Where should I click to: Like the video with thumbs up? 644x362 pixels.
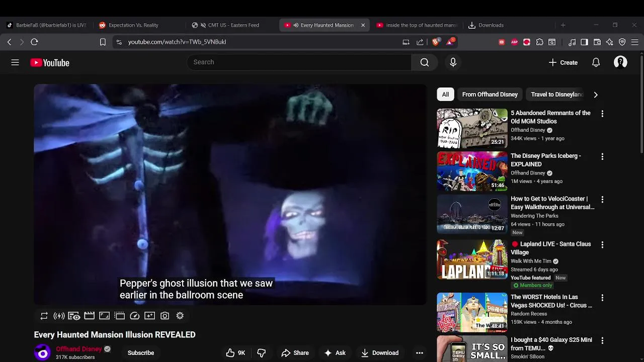pos(235,353)
